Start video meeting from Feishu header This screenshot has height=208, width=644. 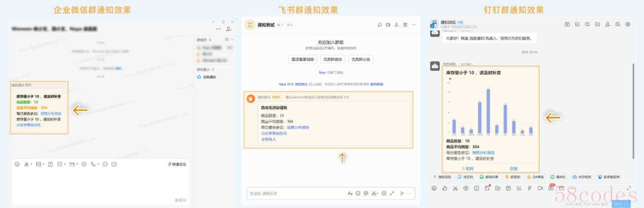coord(388,25)
